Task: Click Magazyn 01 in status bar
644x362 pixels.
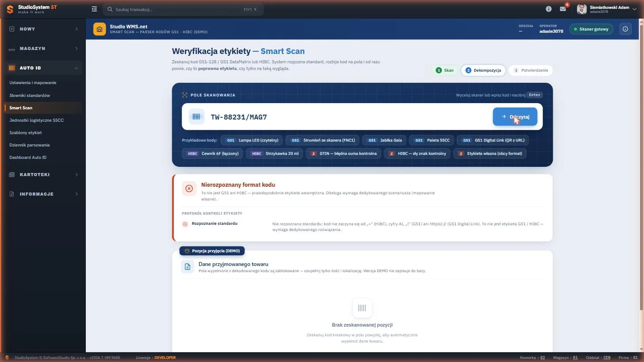Action: [565, 358]
